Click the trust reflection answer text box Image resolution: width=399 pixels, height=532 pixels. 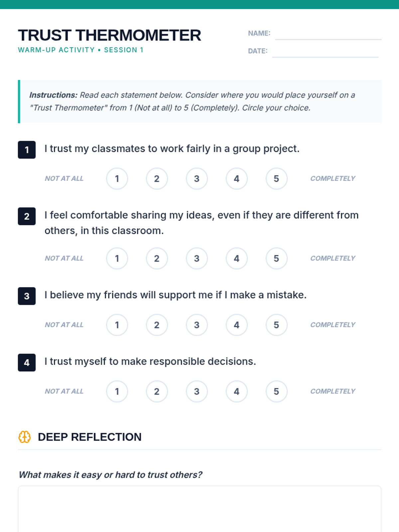coord(199,509)
